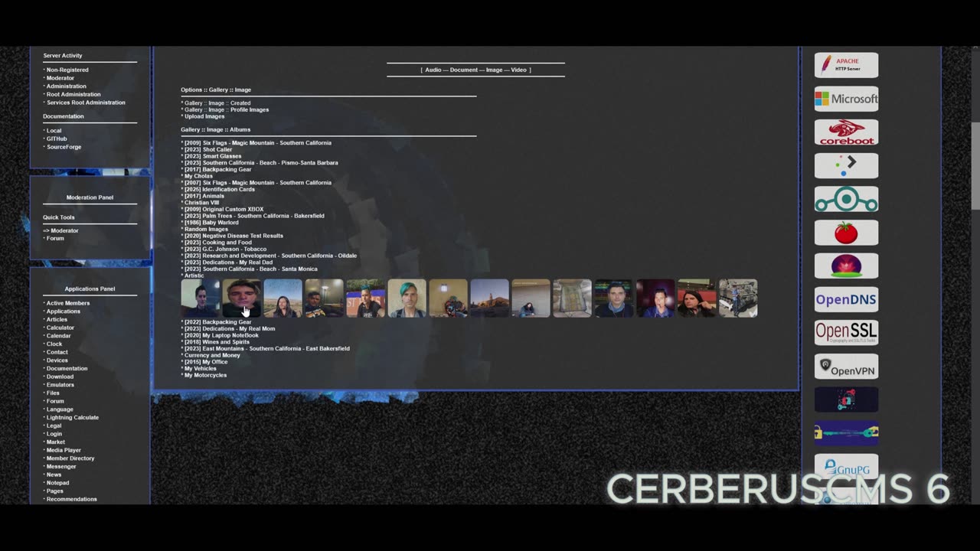Click the dark badge with padlock figures
This screenshot has width=980, height=551.
pos(846,399)
